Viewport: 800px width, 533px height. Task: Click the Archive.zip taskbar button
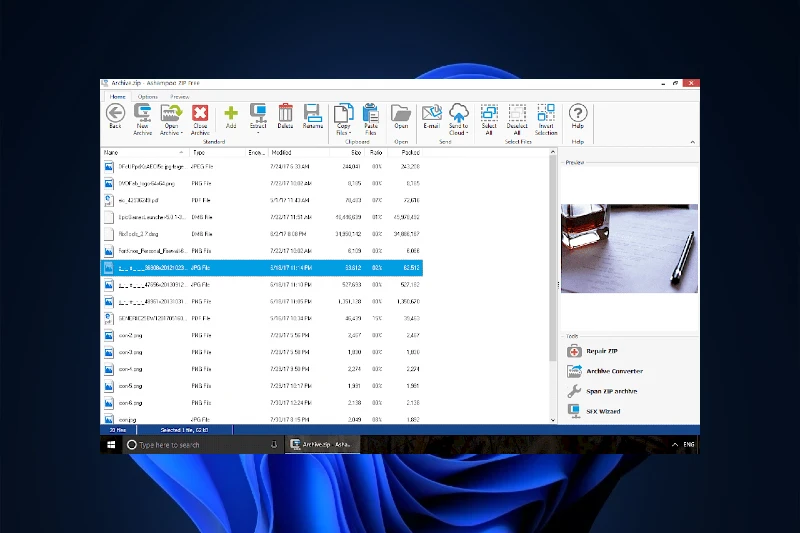[322, 445]
